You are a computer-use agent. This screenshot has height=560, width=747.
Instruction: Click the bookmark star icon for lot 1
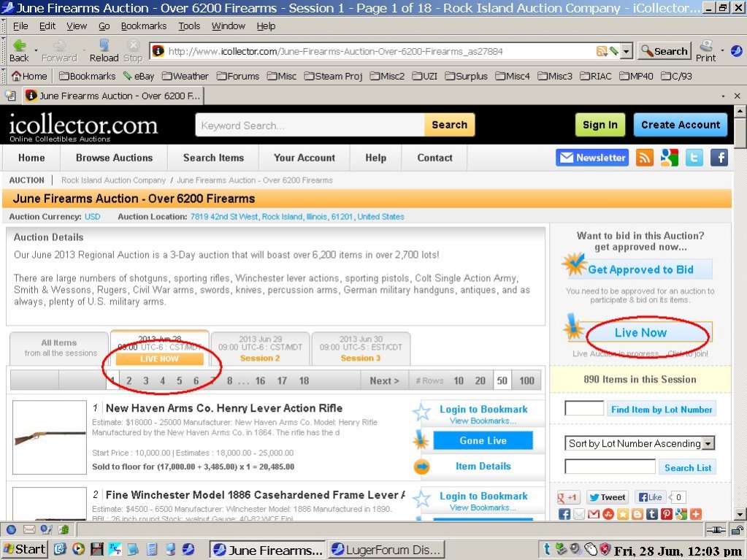tap(421, 413)
